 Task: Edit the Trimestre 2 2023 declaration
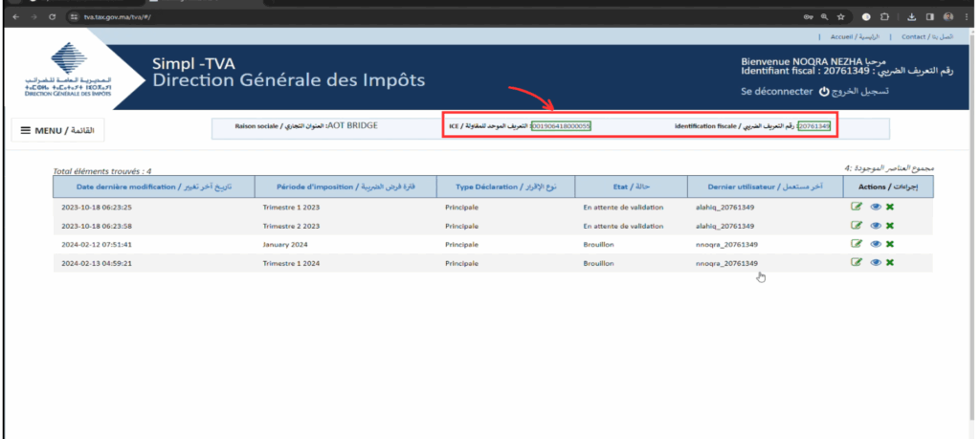point(857,226)
